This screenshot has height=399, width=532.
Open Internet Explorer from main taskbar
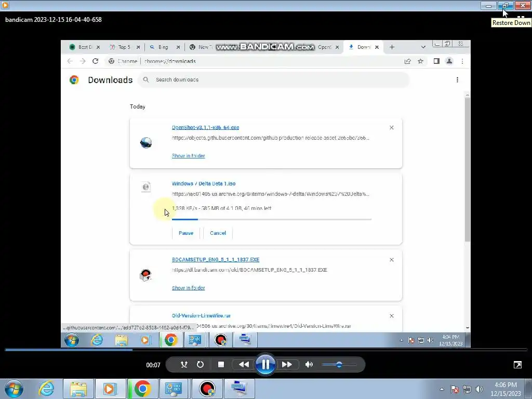[46, 389]
